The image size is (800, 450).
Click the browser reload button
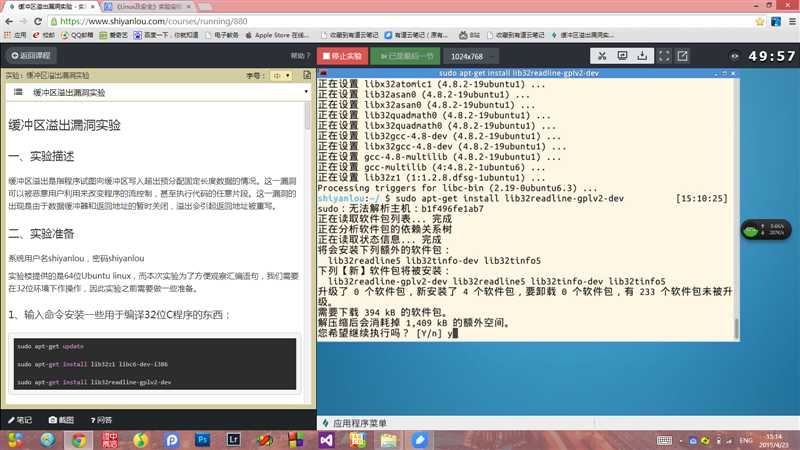pyautogui.click(x=37, y=21)
